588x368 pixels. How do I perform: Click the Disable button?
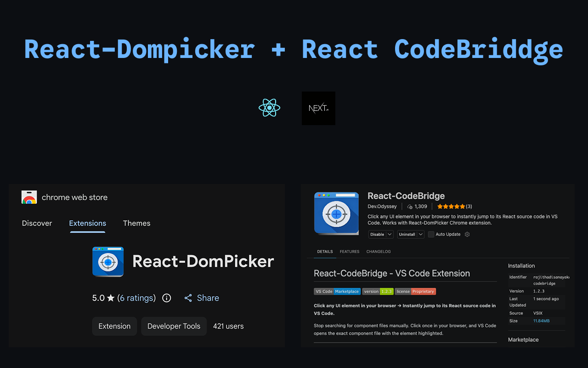coord(377,235)
